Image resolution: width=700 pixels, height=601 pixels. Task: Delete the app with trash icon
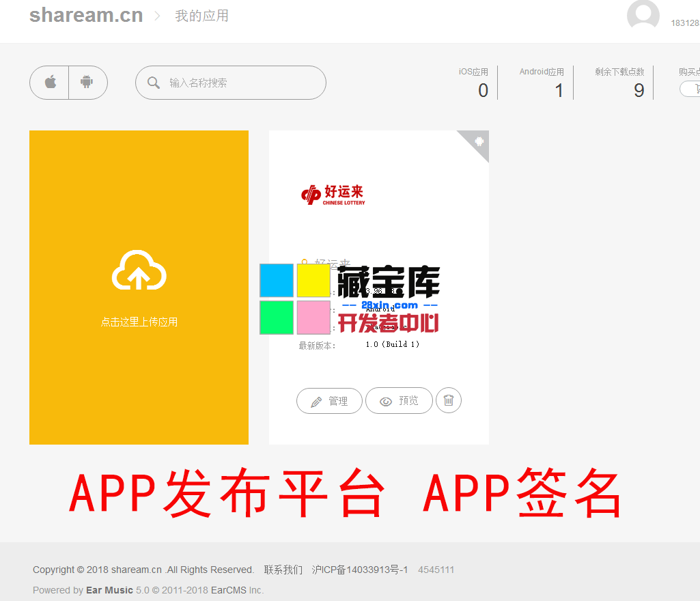tap(449, 400)
